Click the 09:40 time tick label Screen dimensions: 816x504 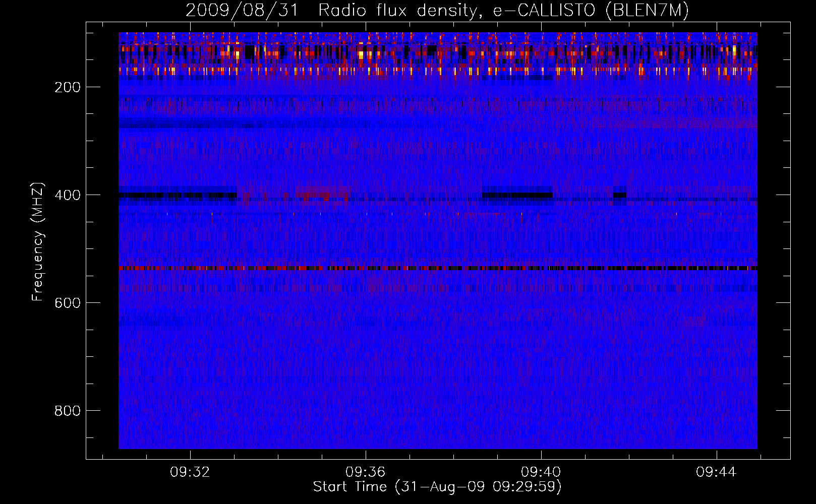[541, 472]
